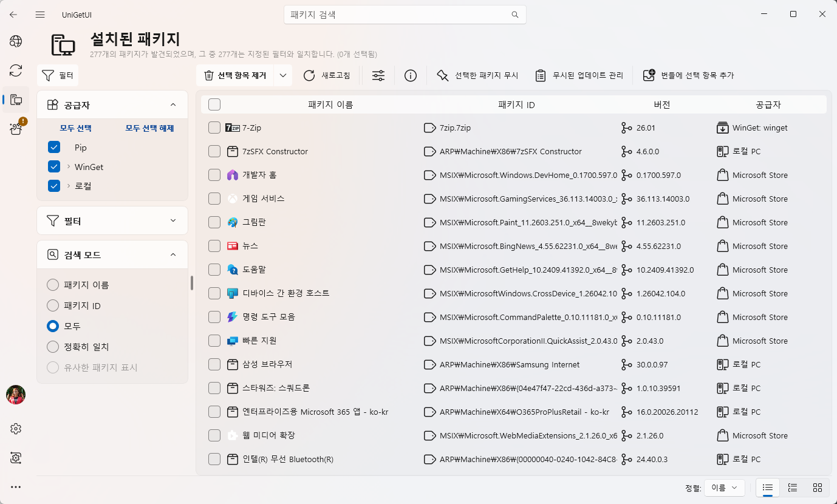
Task: Open dropdown arrow beside 선택 항목 제거
Action: [x=282, y=75]
